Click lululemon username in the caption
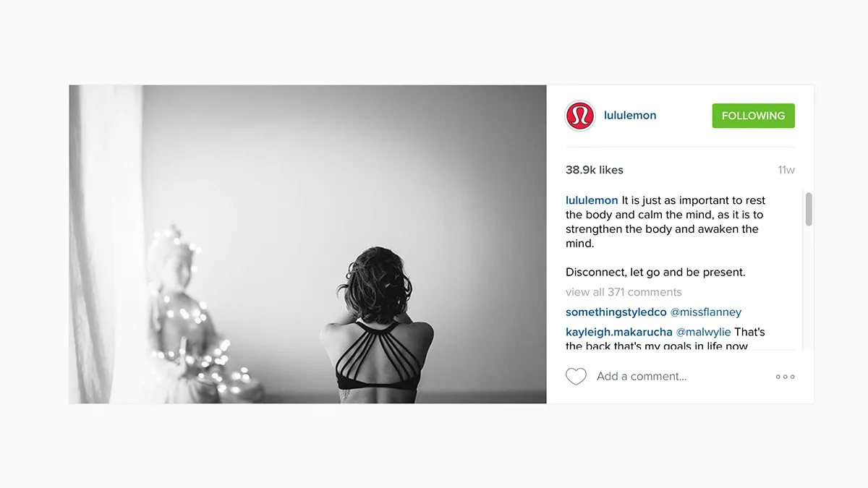 pos(592,200)
